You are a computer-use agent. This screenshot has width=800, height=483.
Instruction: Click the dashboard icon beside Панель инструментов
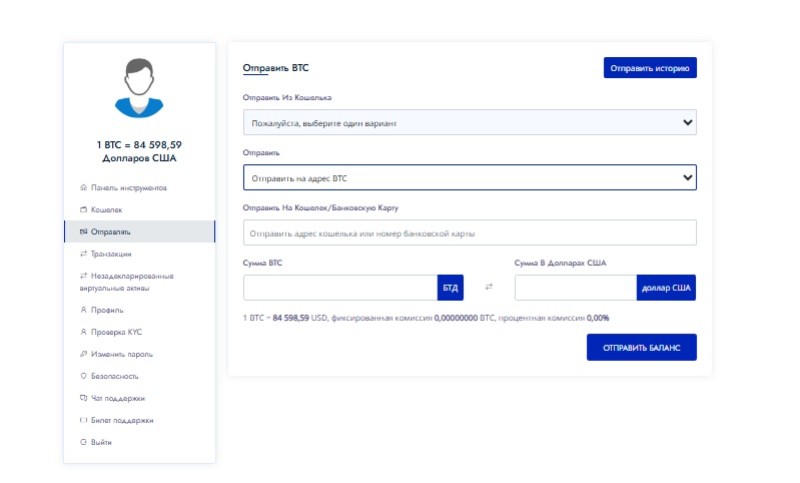(x=83, y=188)
